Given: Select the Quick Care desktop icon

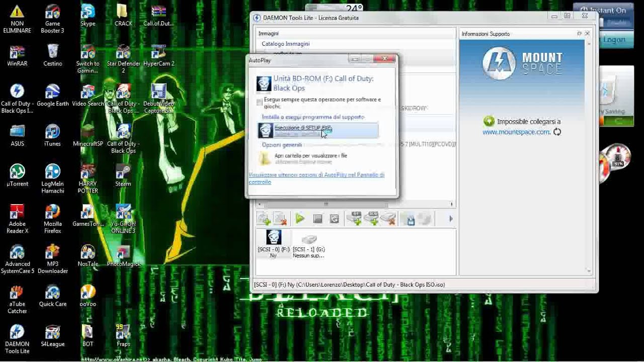Looking at the screenshot, I should coord(52,296).
